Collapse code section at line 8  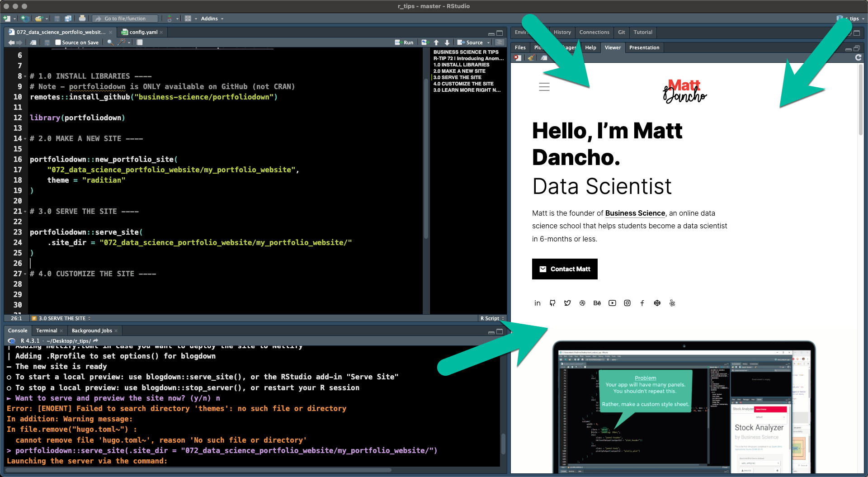coord(25,76)
